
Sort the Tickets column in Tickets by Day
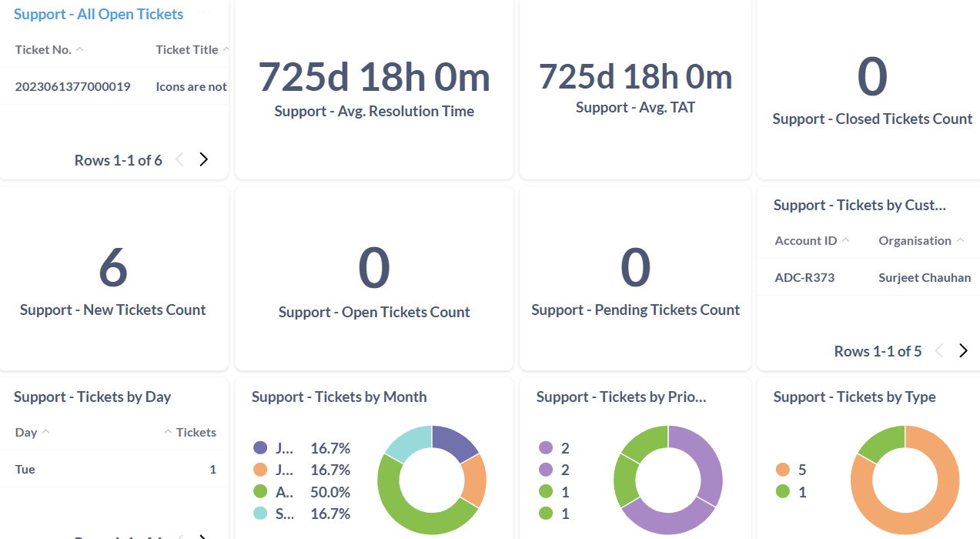(x=168, y=431)
